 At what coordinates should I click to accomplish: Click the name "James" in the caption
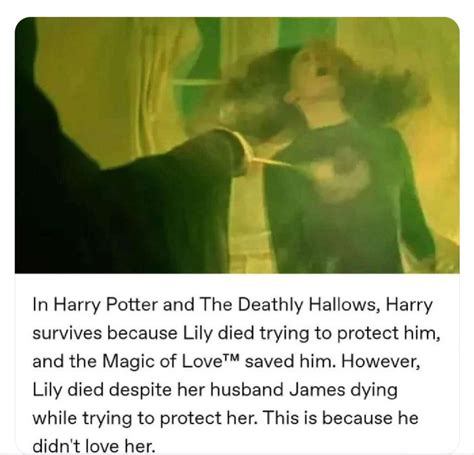pos(317,390)
